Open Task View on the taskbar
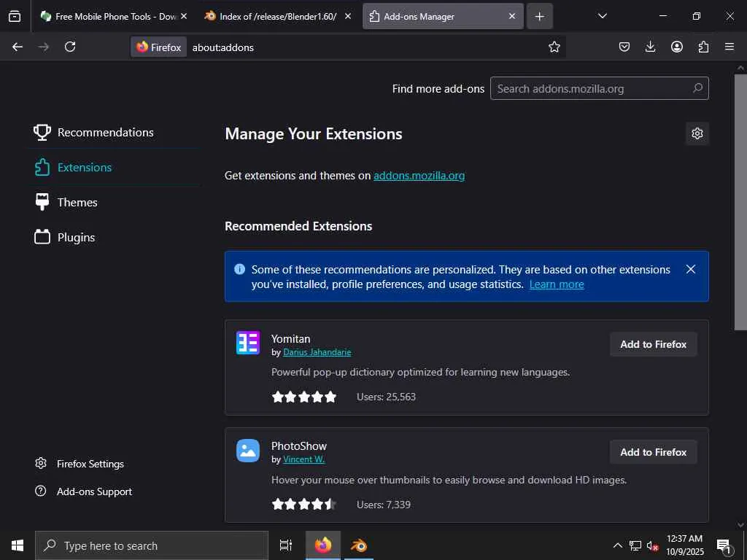The height and width of the screenshot is (560, 747). [285, 545]
